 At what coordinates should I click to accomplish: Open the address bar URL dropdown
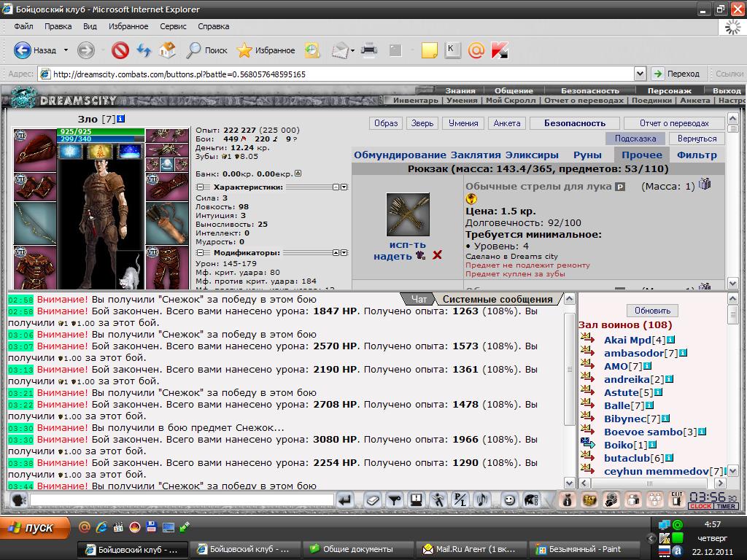(640, 74)
